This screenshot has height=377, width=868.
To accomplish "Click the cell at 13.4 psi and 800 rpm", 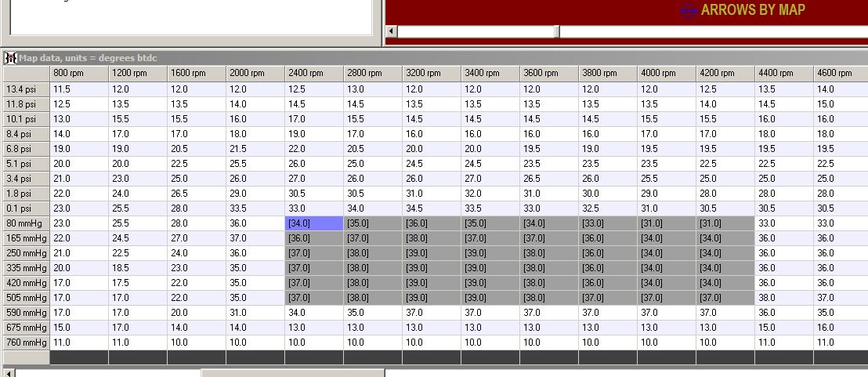I will [x=79, y=89].
